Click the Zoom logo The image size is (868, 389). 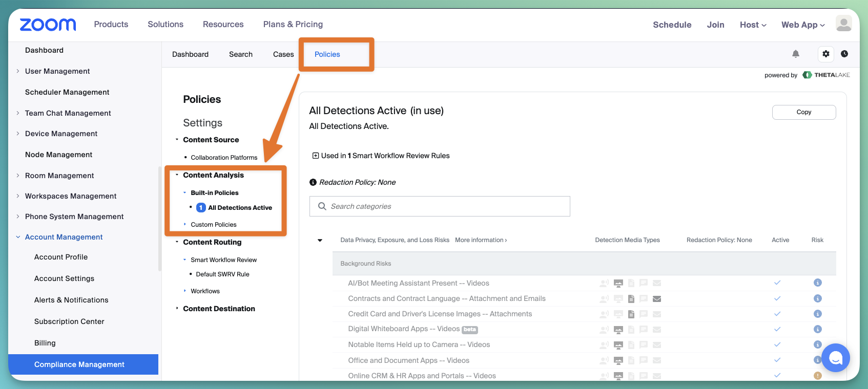(48, 24)
